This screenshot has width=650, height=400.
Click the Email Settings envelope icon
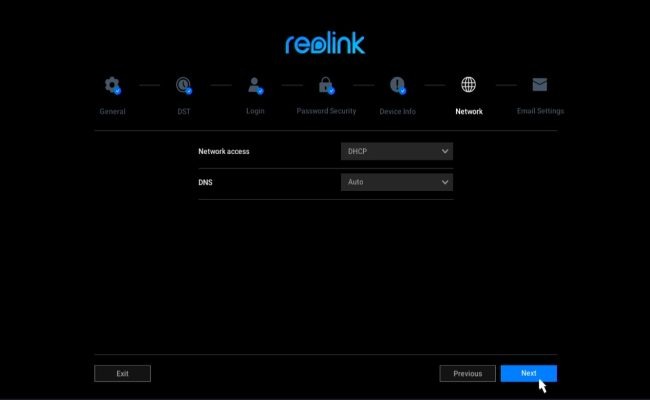pyautogui.click(x=540, y=85)
